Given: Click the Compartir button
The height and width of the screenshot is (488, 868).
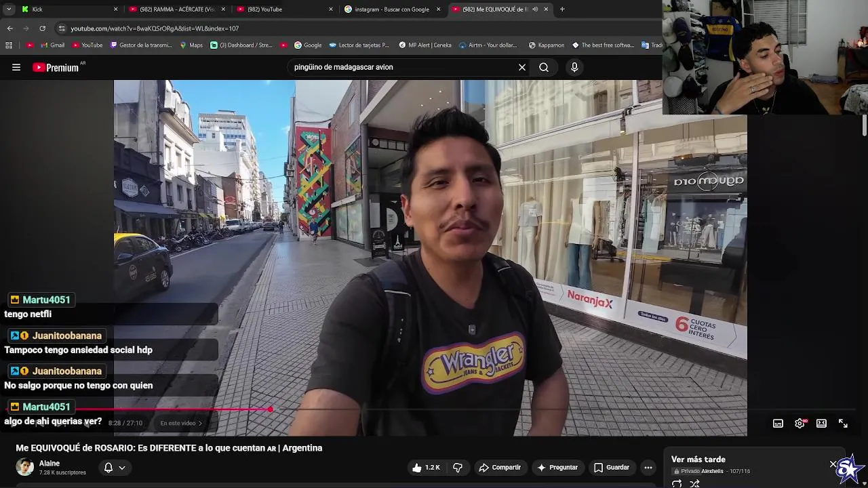Looking at the screenshot, I should coord(500,467).
